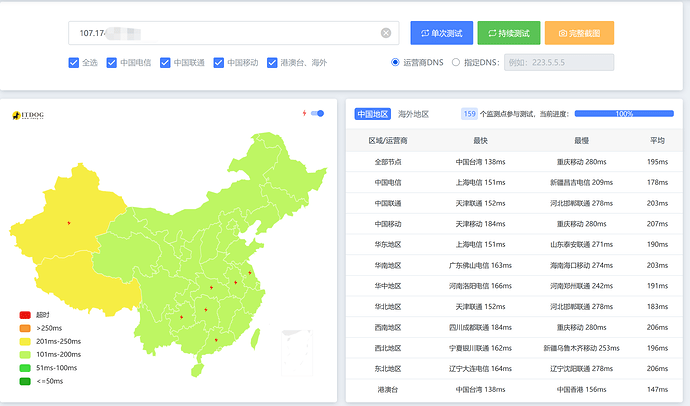Click the 持续测试 continuous test button
The image size is (690, 406).
coord(509,33)
